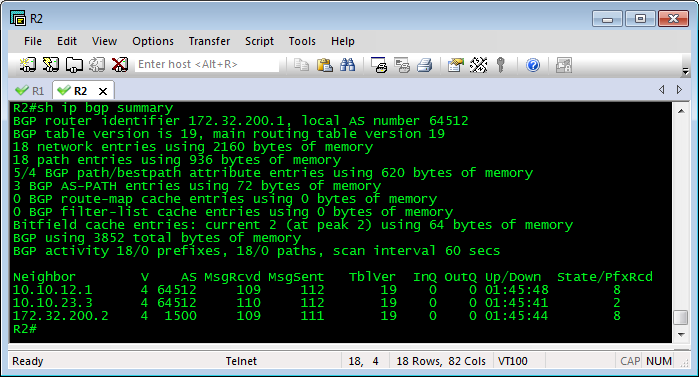Image resolution: width=699 pixels, height=377 pixels.
Task: Click the terminal scrollbar down arrow
Action: 681,335
